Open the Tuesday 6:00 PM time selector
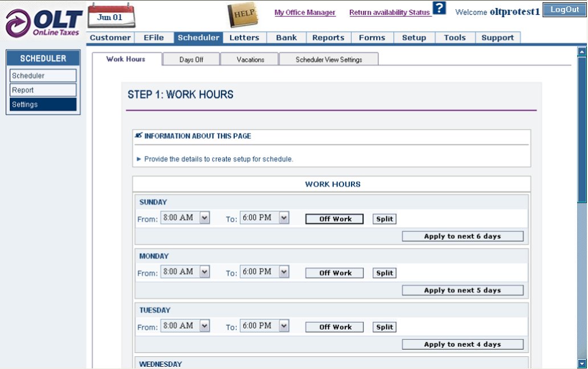Viewport: 588px width, 369px height. click(x=265, y=325)
